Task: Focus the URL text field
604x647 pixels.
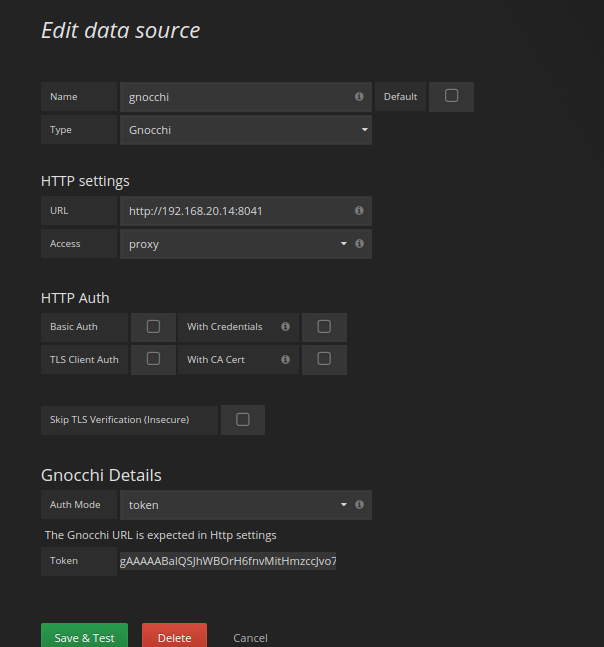Action: pos(235,211)
